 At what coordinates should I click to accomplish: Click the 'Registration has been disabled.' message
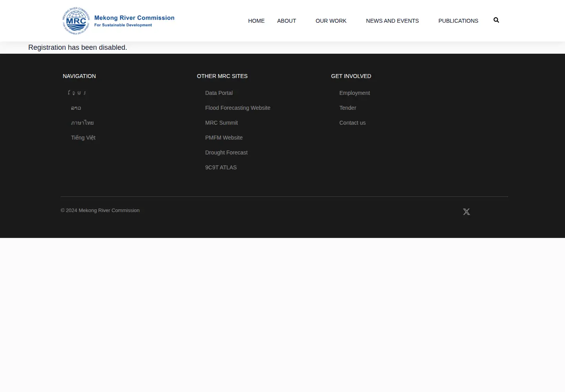[x=78, y=47]
